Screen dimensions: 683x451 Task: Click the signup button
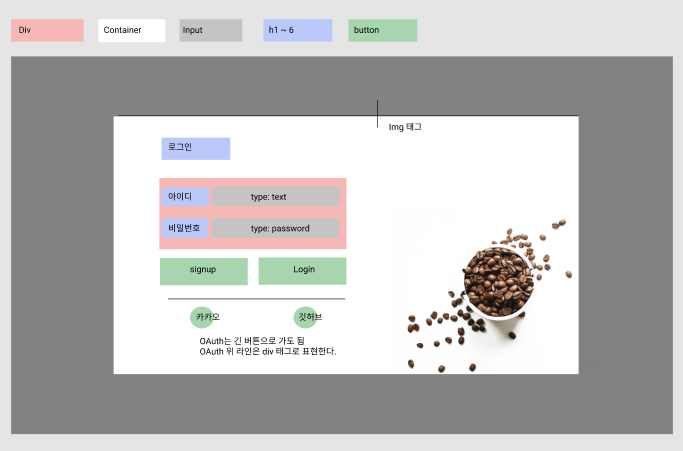[x=203, y=271]
